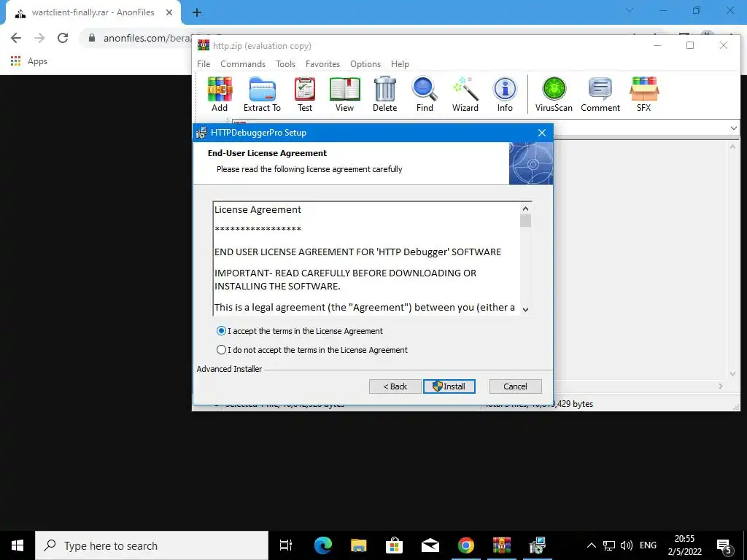This screenshot has width=747, height=560.
Task: Click license text scroll down arrow
Action: 525,309
